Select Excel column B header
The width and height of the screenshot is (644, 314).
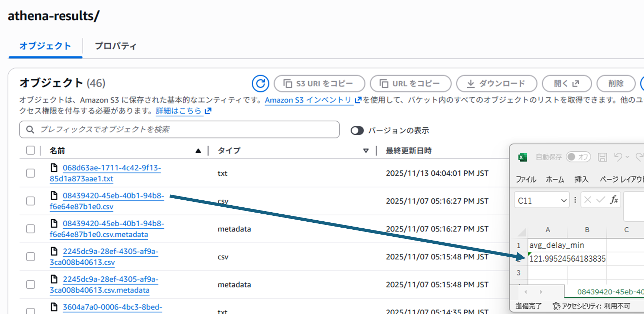coord(587,230)
